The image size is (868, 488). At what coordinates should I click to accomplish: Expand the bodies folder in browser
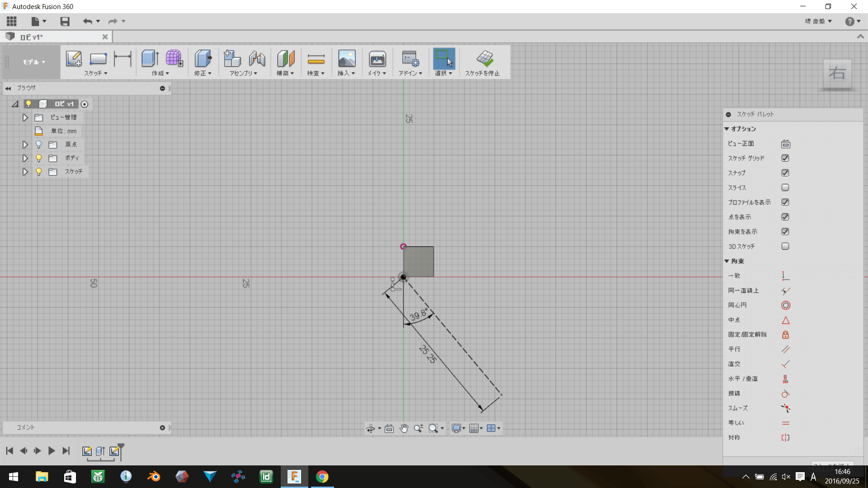(x=25, y=158)
